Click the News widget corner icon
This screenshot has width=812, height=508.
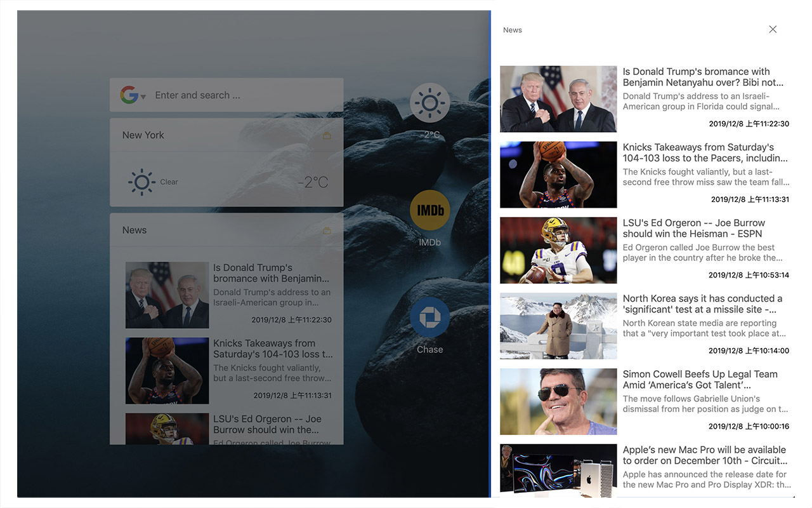pyautogui.click(x=327, y=231)
